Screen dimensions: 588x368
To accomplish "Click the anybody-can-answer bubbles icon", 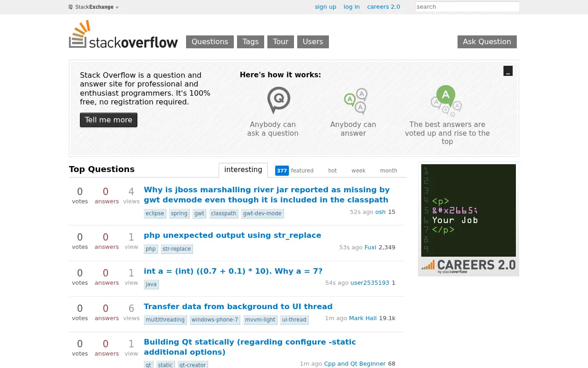I will [356, 101].
